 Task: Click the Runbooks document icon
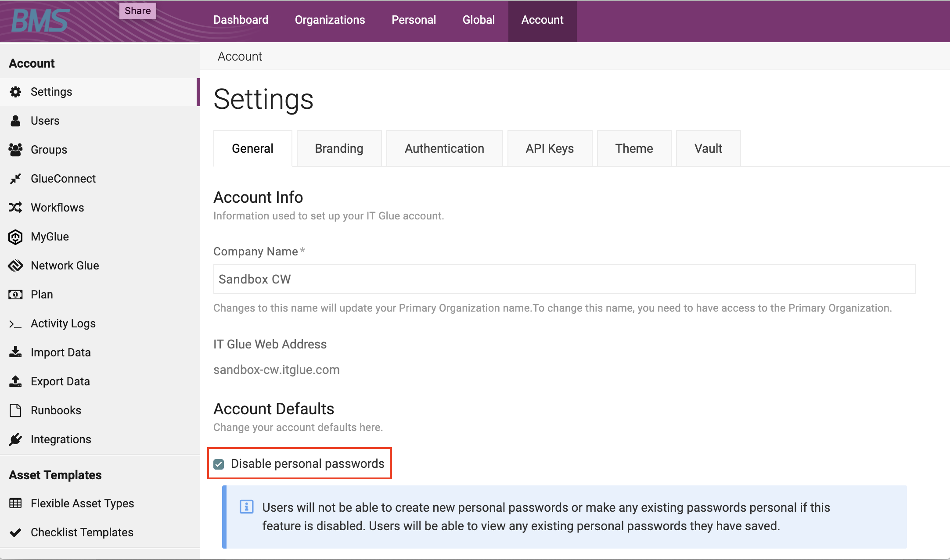pos(15,410)
